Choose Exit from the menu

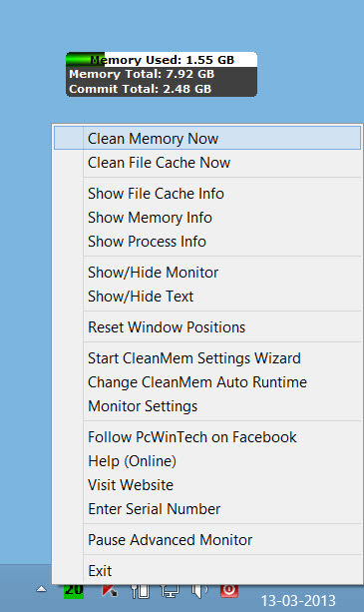pos(207,571)
